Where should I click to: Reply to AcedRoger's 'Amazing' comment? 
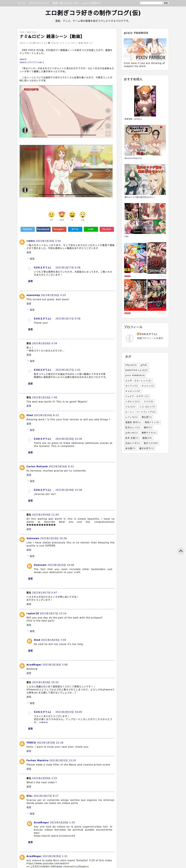pyautogui.click(x=29, y=673)
